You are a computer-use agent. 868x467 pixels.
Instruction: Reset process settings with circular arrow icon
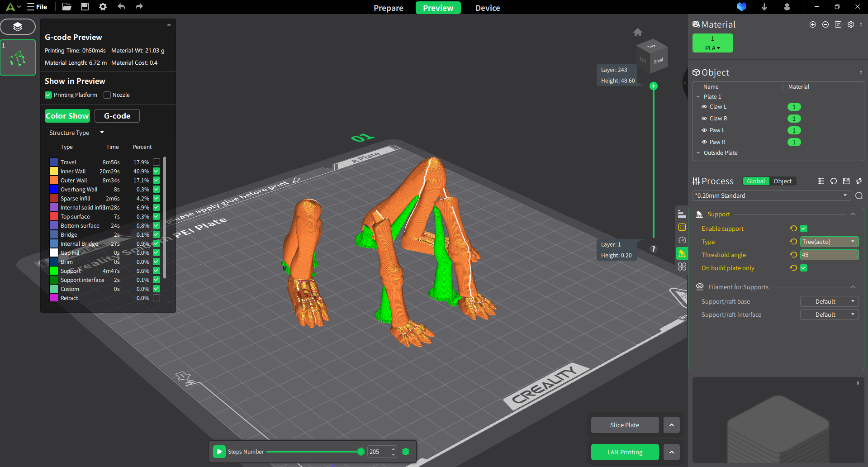(x=834, y=181)
